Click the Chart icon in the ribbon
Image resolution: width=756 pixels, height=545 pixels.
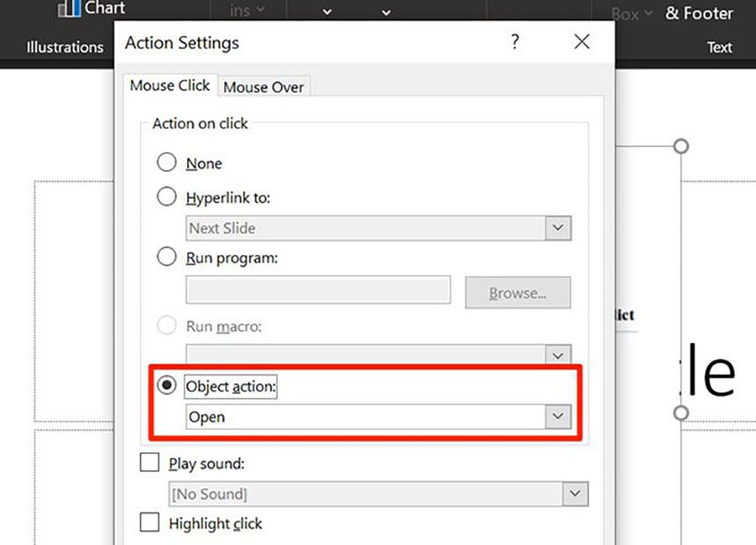click(69, 9)
